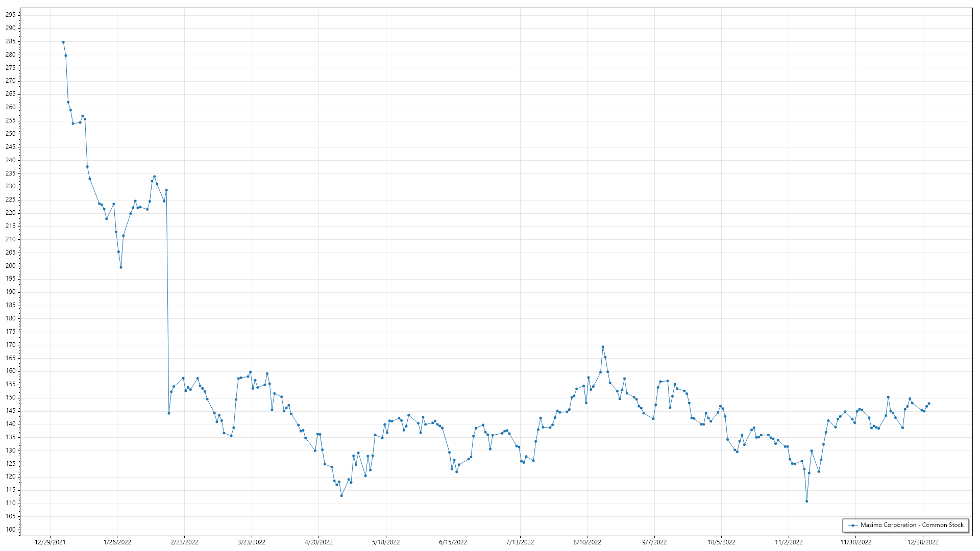Click the data point after February crash near 144

(x=169, y=413)
